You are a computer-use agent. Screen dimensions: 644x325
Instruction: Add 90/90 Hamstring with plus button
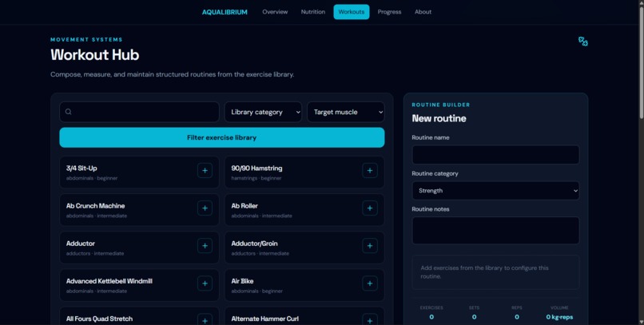click(x=370, y=170)
